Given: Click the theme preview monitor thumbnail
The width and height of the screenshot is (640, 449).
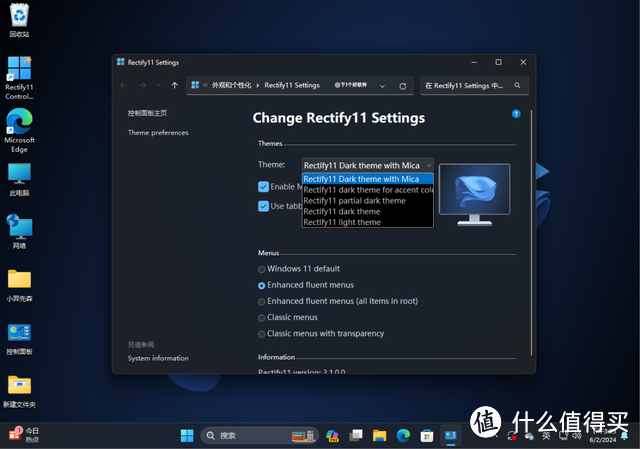Looking at the screenshot, I should 474,194.
